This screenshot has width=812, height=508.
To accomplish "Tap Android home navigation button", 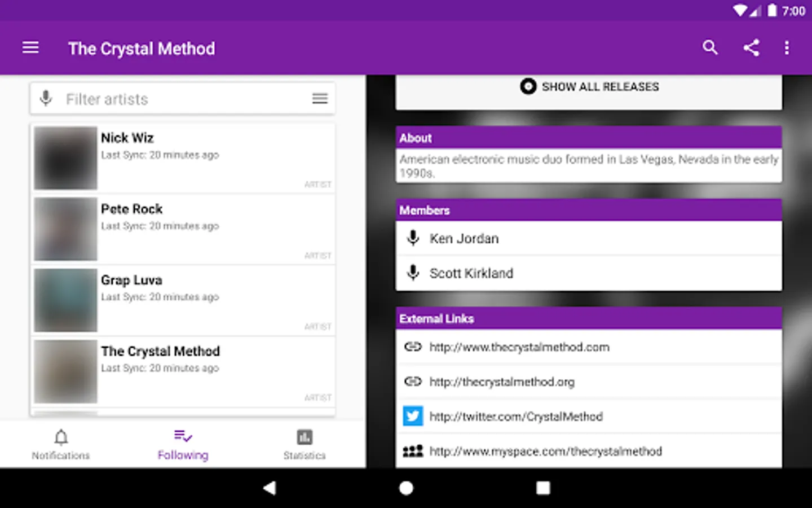I will [406, 488].
